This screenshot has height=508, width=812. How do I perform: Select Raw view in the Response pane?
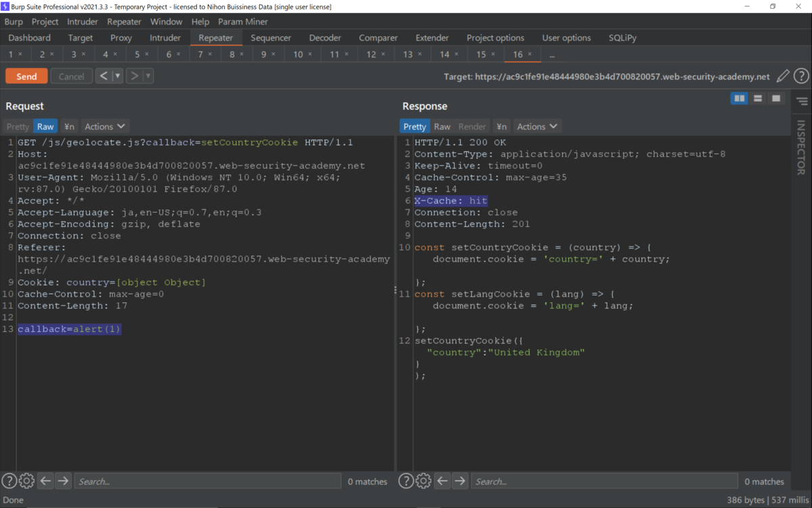(442, 127)
